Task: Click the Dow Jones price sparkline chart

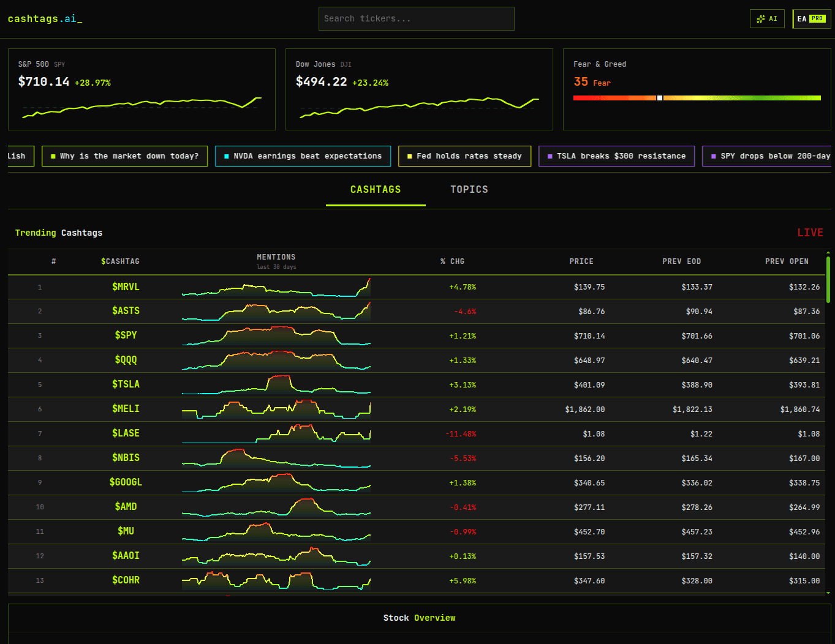Action: [419, 107]
